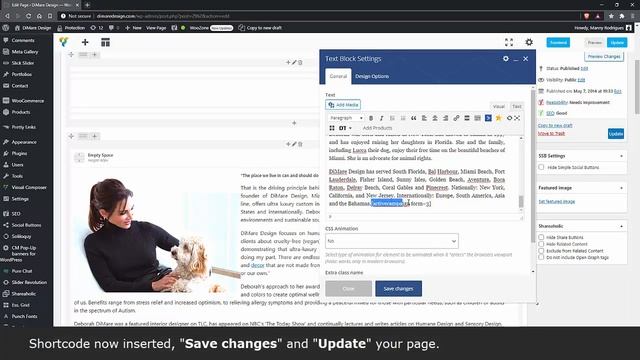Toggle fullscreen editor icon
The height and width of the screenshot is (360, 640).
(x=517, y=118)
